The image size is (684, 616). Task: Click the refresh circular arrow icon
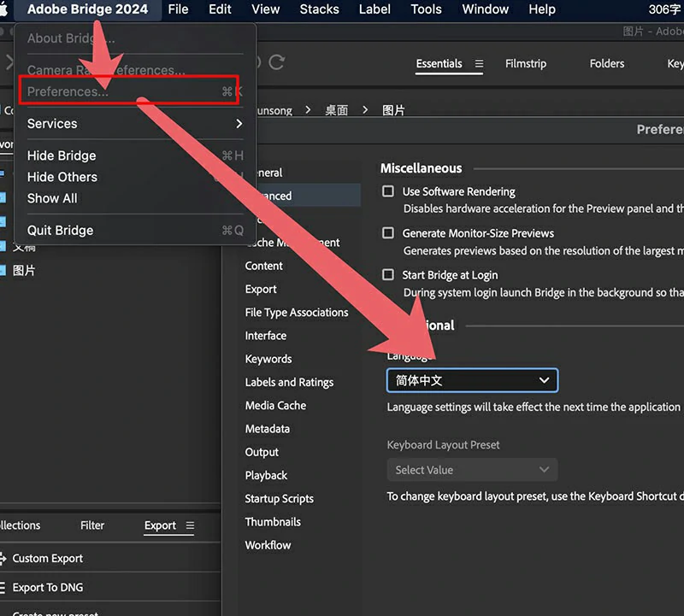click(x=276, y=62)
